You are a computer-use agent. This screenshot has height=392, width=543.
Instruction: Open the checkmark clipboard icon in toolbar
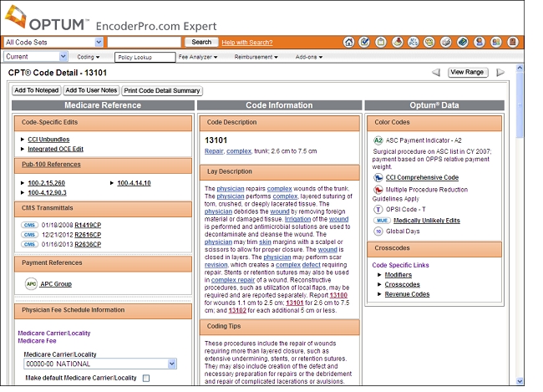coord(364,43)
